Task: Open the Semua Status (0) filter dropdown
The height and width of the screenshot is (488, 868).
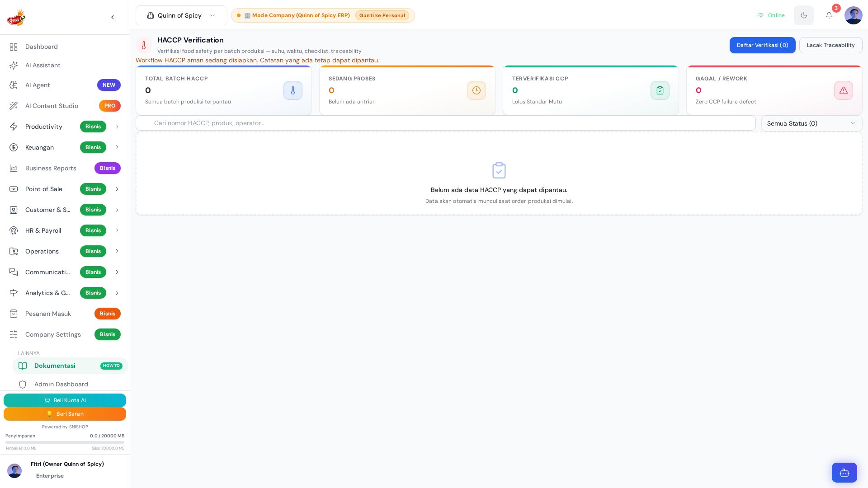Action: (x=811, y=123)
